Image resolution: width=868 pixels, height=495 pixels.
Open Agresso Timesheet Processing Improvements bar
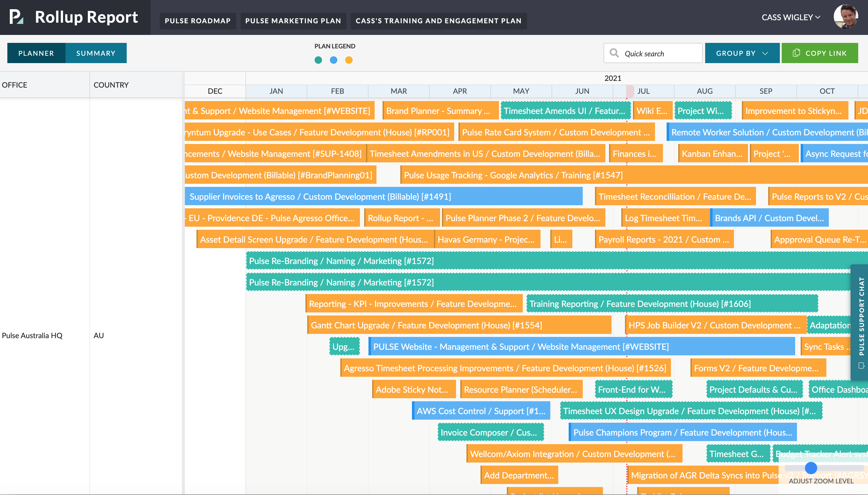coord(506,368)
